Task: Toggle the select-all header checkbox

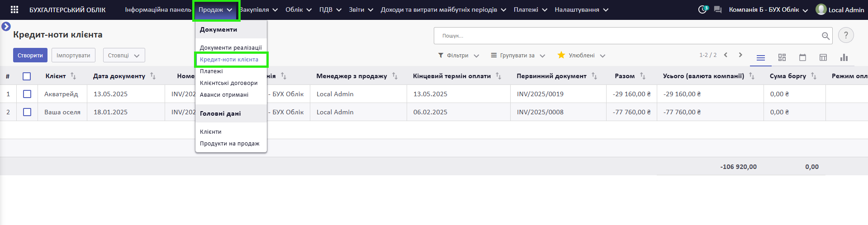Action: [27, 76]
